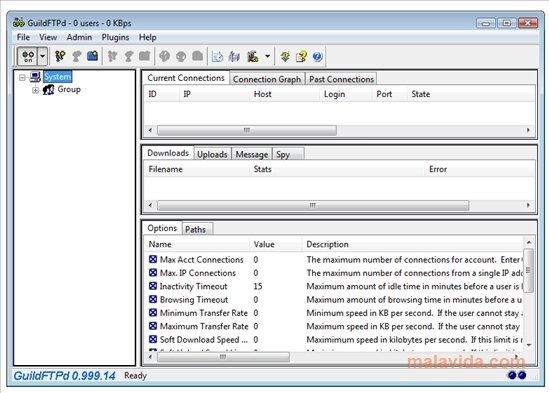
Task: Open the View menu
Action: pyautogui.click(x=48, y=37)
